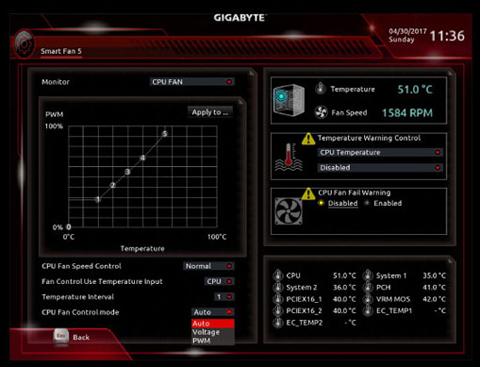This screenshot has width=480, height=367.
Task: Select Enabled for CPU Fan Fail Warning
Action: click(383, 203)
